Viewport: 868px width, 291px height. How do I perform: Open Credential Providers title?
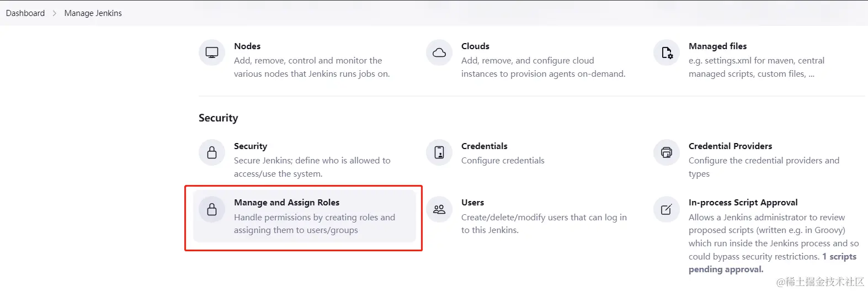731,146
